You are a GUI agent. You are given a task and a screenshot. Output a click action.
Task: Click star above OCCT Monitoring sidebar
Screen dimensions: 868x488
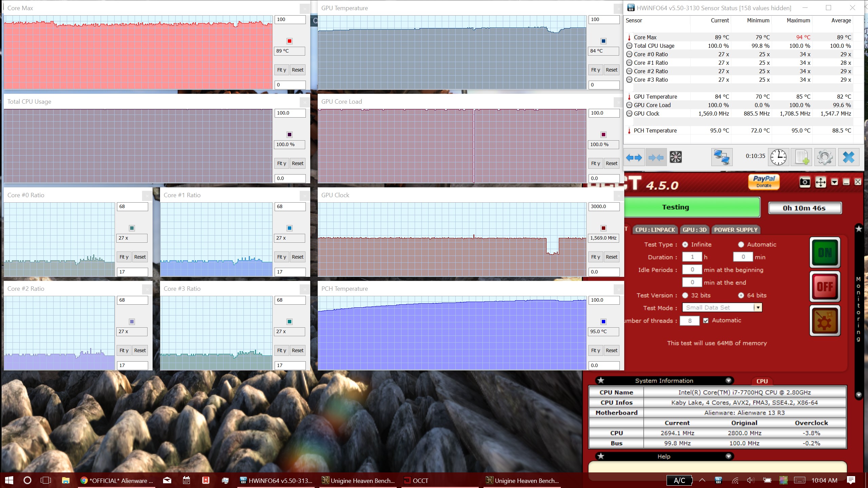[x=859, y=229]
